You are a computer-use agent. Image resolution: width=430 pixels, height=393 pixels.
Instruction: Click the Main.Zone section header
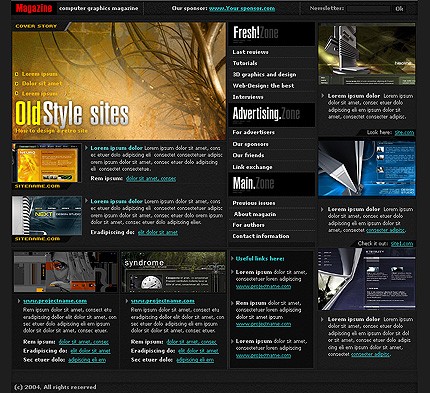(x=272, y=184)
